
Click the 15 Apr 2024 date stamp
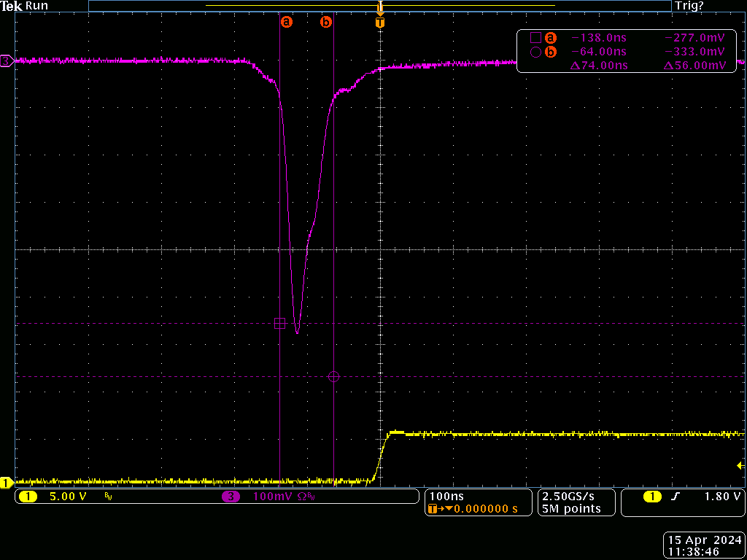tap(703, 540)
